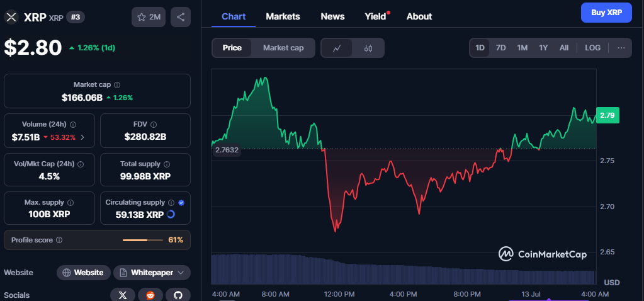The image size is (644, 301).
Task: Open the News tab
Action: 332,17
